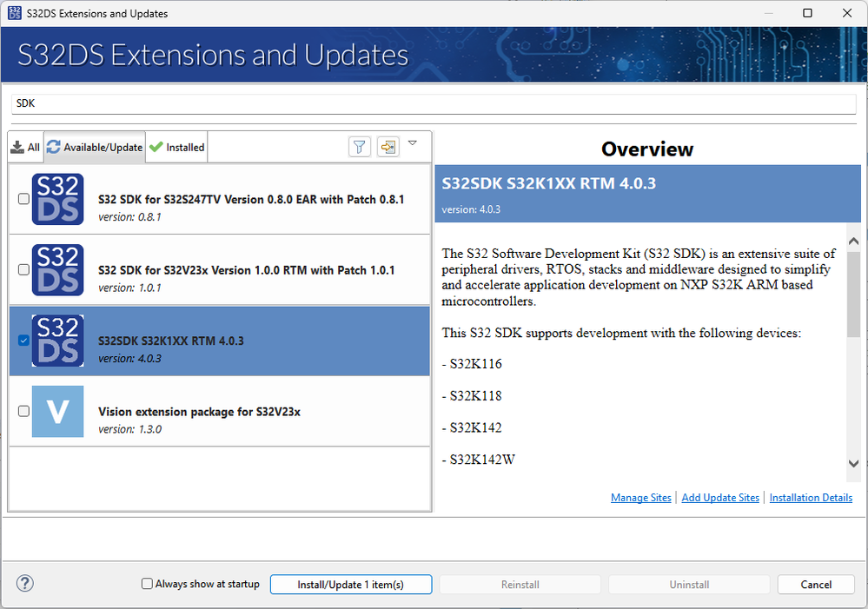Cancel the Extensions and Updates dialog
Image resolution: width=868 pixels, height=609 pixels.
(x=816, y=584)
